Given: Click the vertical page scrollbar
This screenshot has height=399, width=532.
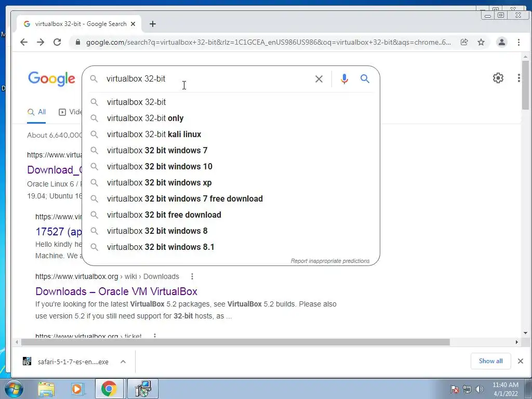Looking at the screenshot, I should point(525,85).
